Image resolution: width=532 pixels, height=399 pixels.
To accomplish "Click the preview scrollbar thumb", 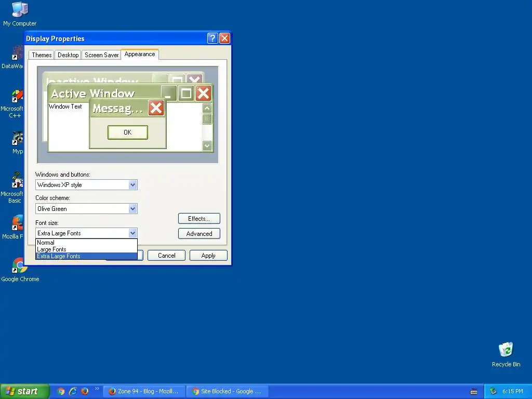I will click(207, 119).
